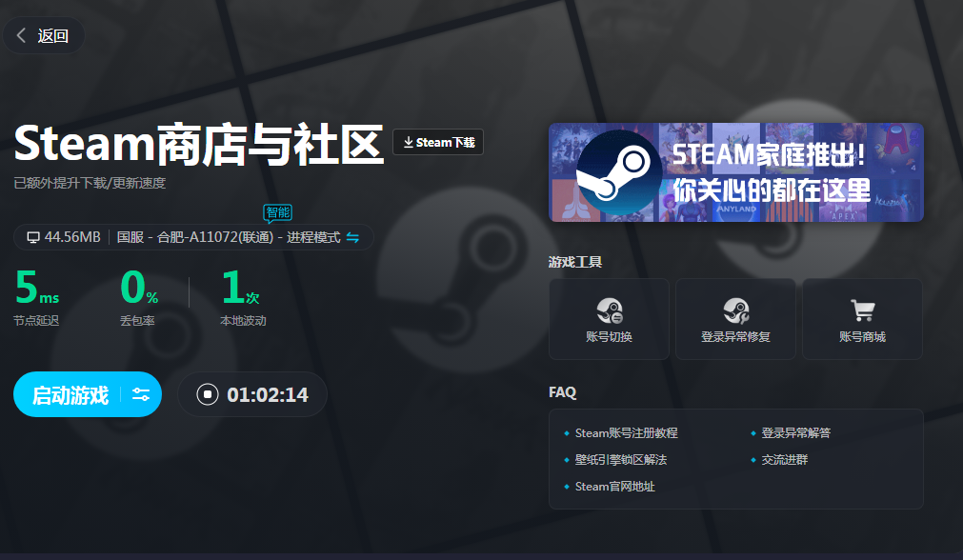Screen dimensions: 963x560
Task: Go back with the 返回 button
Action: 43,35
